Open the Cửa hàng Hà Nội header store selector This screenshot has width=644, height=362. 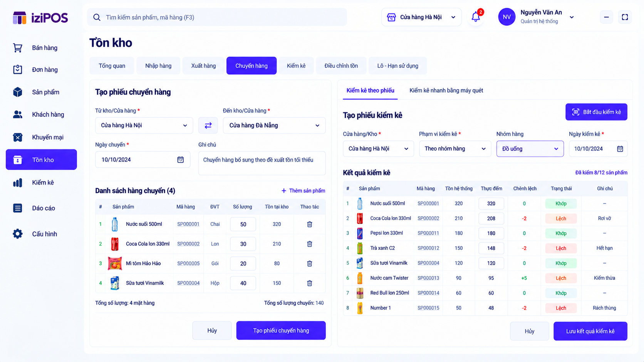click(x=421, y=17)
